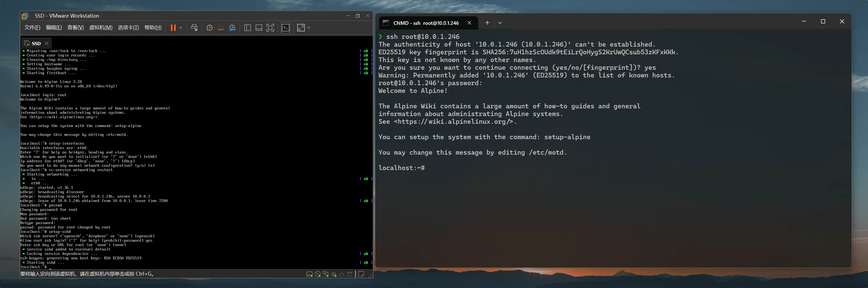Take a snapshot of the VM
Image resolution: width=868 pixels, height=288 pixels.
(x=209, y=28)
